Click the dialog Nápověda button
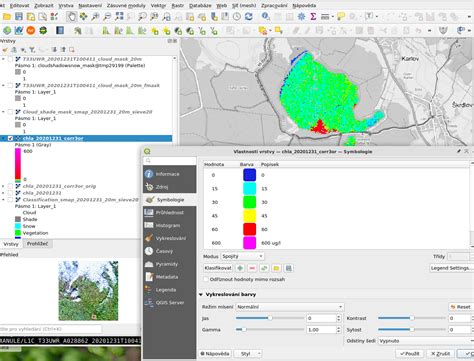 pyautogui.click(x=215, y=354)
